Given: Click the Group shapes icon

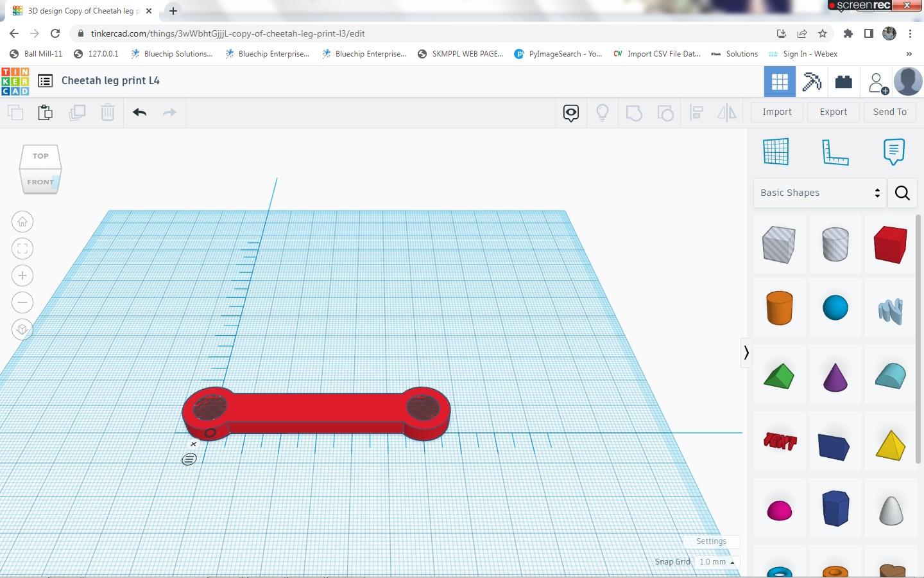Looking at the screenshot, I should (634, 113).
